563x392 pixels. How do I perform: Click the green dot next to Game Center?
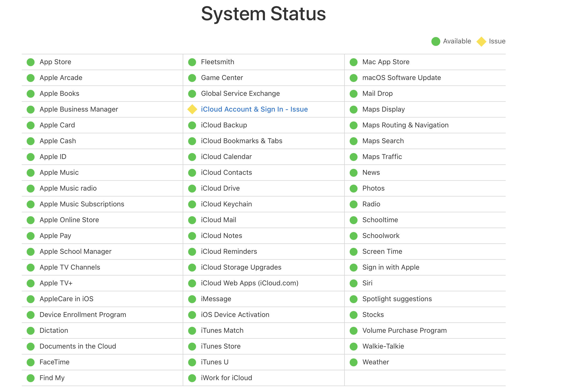(192, 78)
